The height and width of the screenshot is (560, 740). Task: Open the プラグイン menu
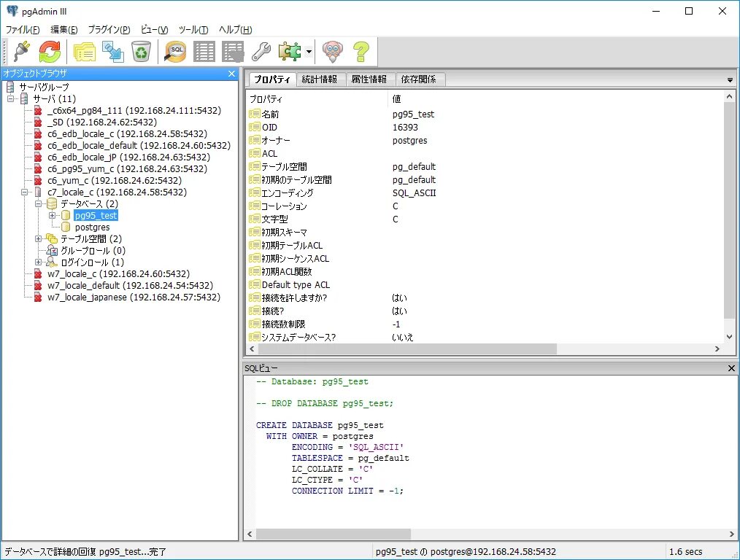click(x=109, y=30)
